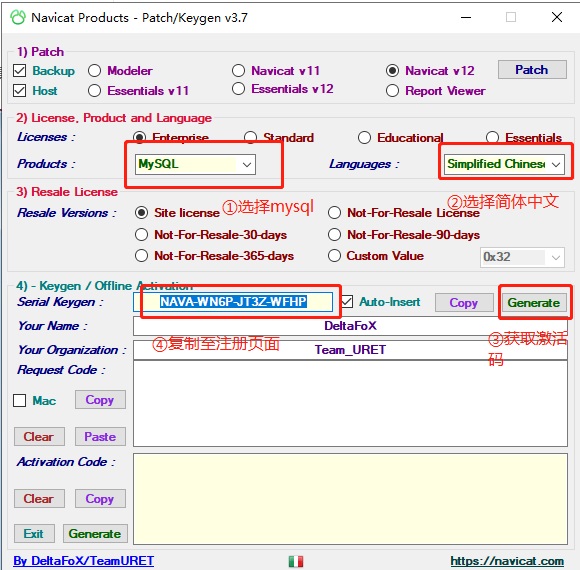Open the 0x32 custom value dropdown
Screen dimensions: 580x570
coord(522,257)
